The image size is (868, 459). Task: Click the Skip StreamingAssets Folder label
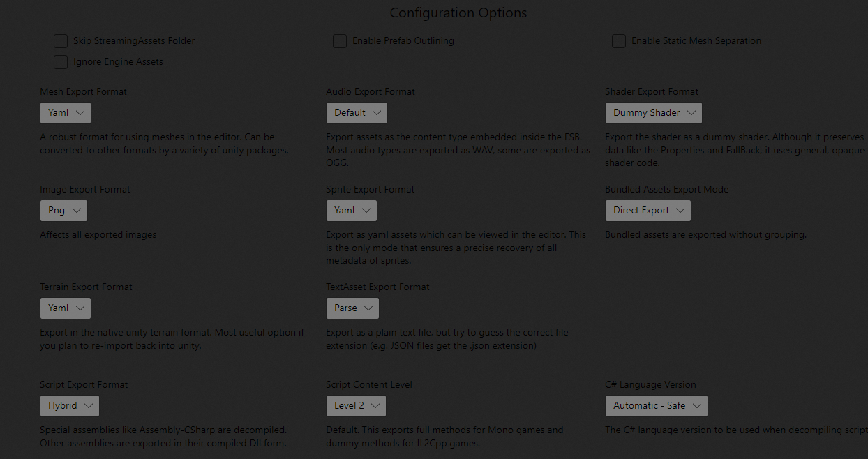134,41
